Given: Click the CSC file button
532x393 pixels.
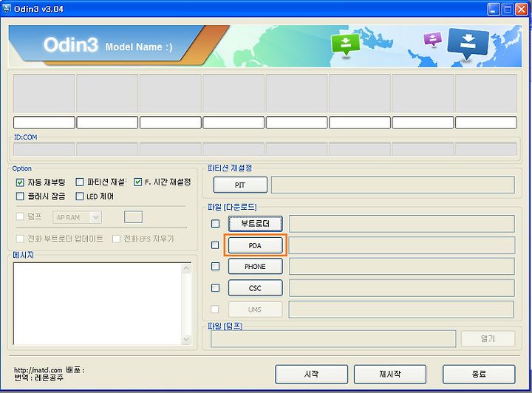Looking at the screenshot, I should 255,288.
